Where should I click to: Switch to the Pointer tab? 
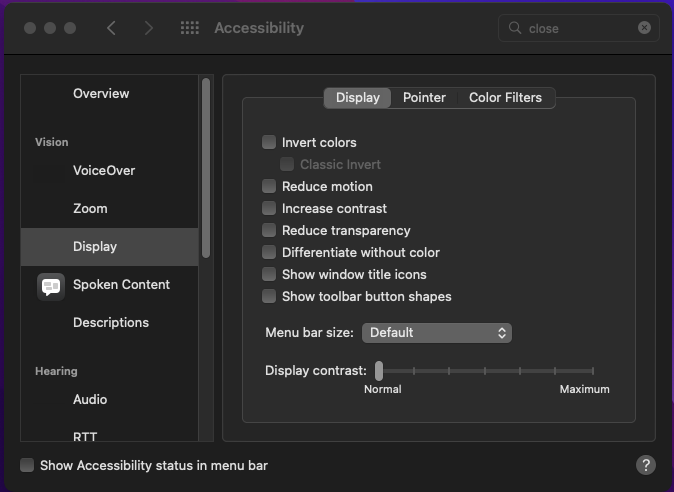(x=424, y=98)
